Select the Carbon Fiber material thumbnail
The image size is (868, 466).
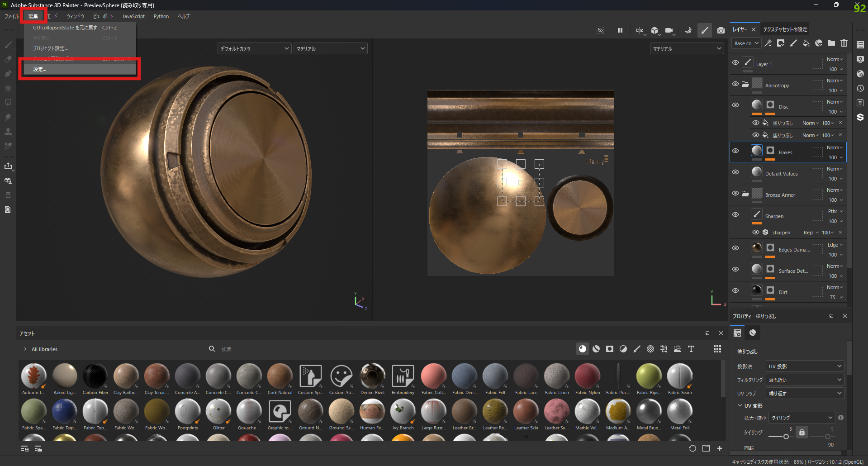click(x=95, y=376)
